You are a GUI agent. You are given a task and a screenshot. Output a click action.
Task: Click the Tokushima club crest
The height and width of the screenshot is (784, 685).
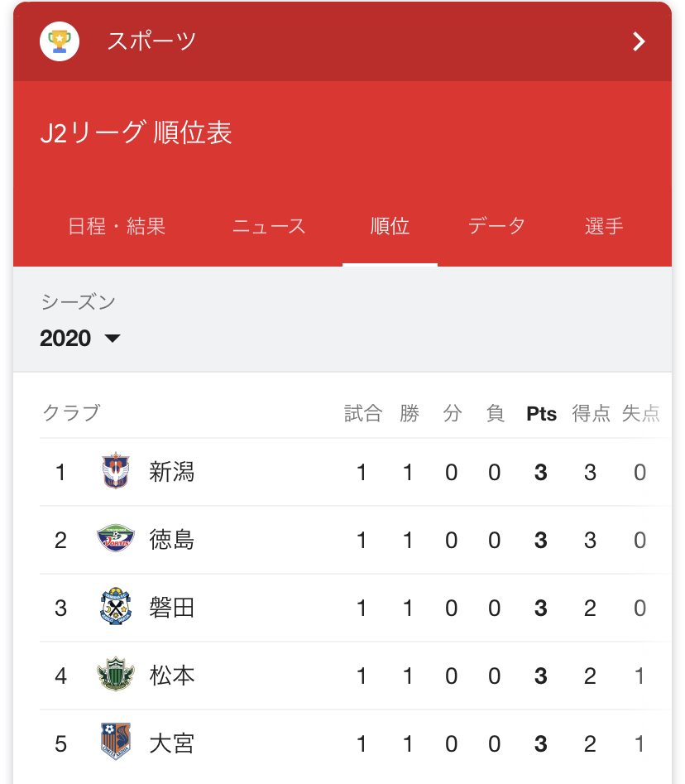point(115,540)
